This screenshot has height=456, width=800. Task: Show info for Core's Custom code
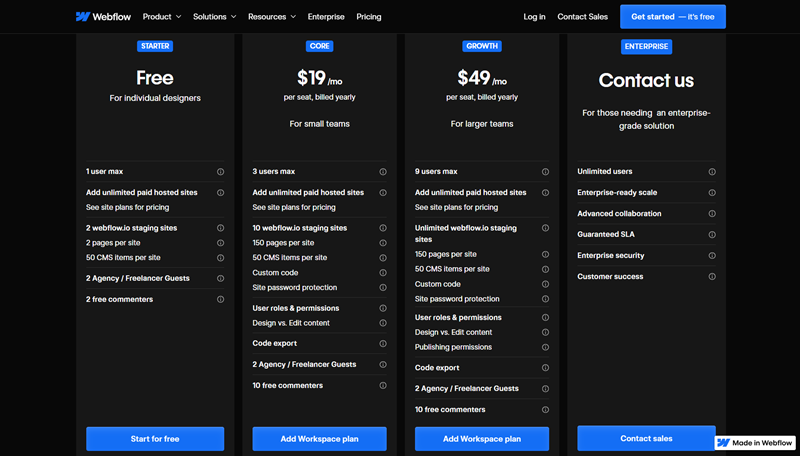pos(383,273)
